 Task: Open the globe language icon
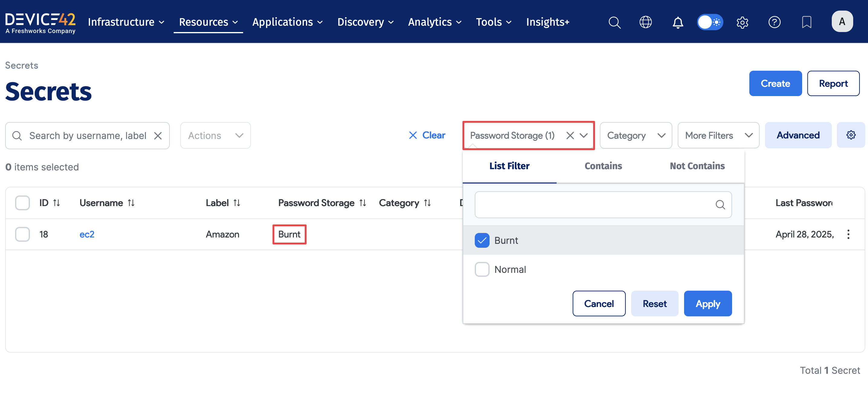pyautogui.click(x=645, y=22)
